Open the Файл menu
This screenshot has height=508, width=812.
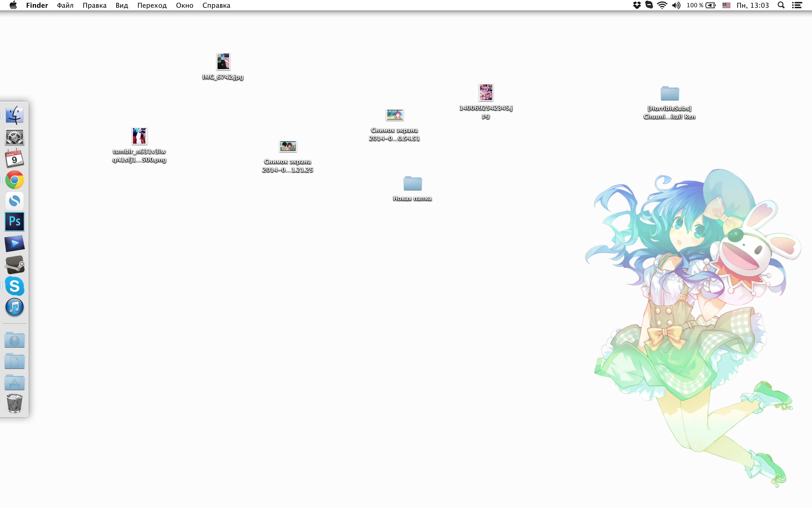pyautogui.click(x=65, y=5)
